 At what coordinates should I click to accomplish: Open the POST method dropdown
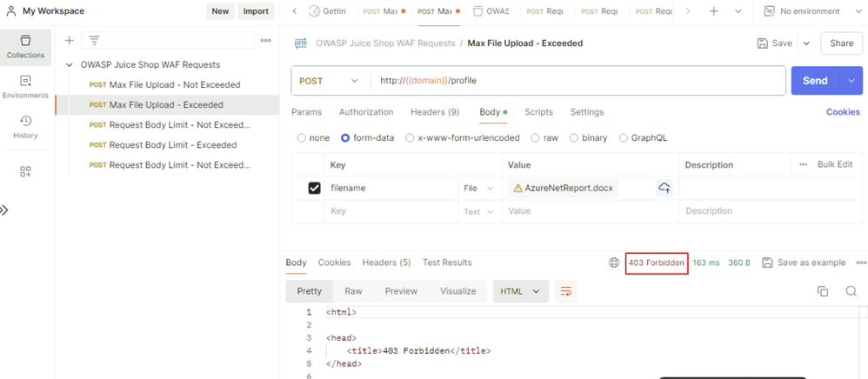[329, 81]
